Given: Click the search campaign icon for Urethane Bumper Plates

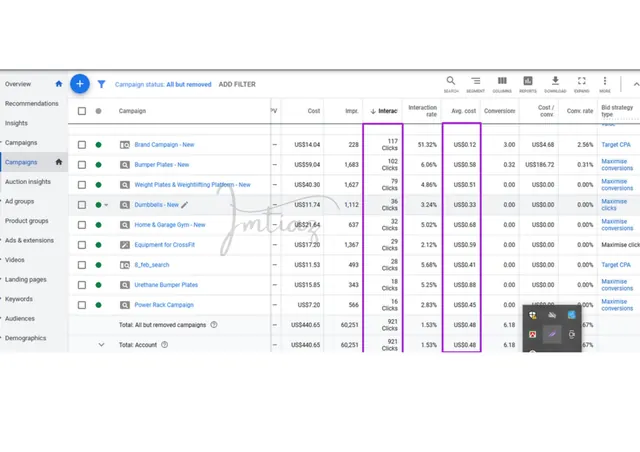Looking at the screenshot, I should pyautogui.click(x=124, y=285).
